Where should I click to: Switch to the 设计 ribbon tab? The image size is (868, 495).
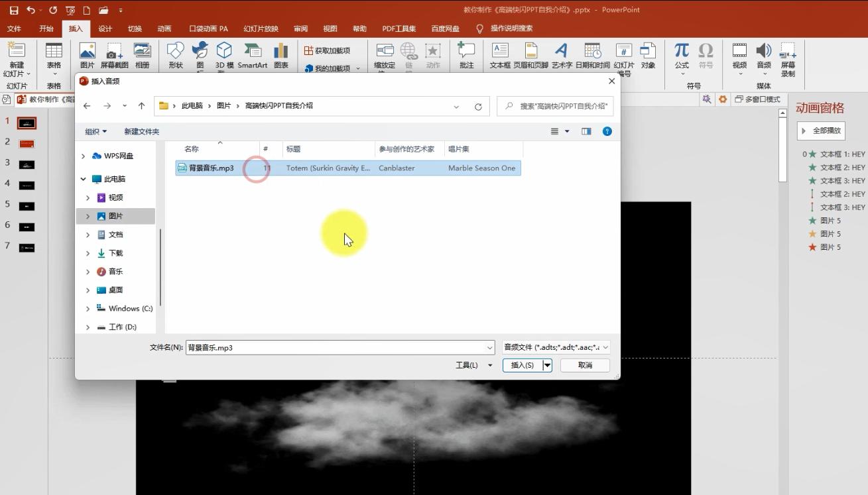105,28
